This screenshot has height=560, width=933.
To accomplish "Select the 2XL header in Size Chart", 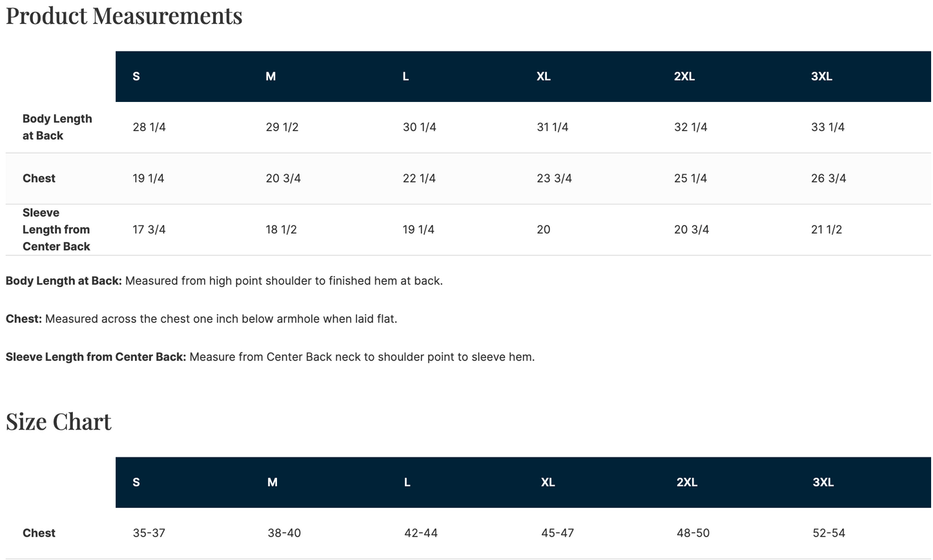I will 687,482.
